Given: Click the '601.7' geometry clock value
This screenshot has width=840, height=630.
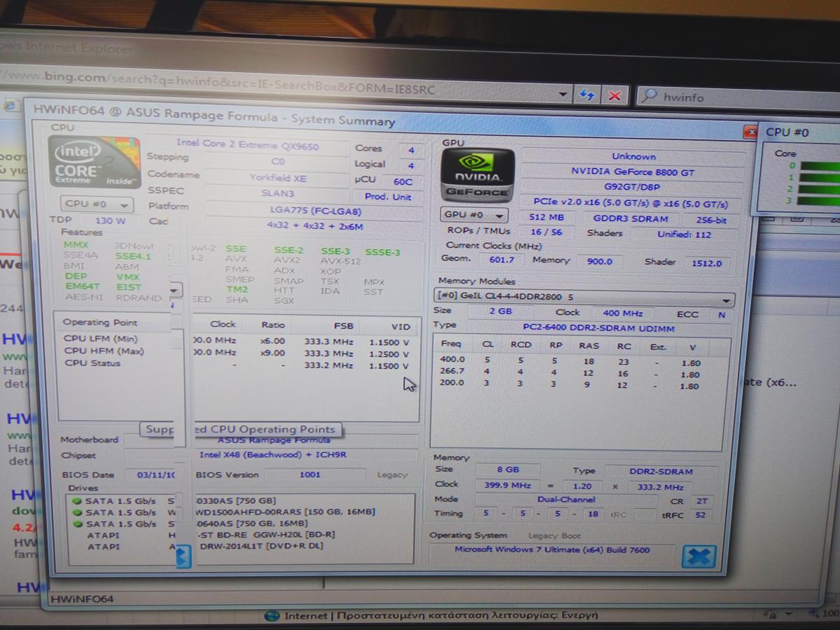Looking at the screenshot, I should point(501,260).
